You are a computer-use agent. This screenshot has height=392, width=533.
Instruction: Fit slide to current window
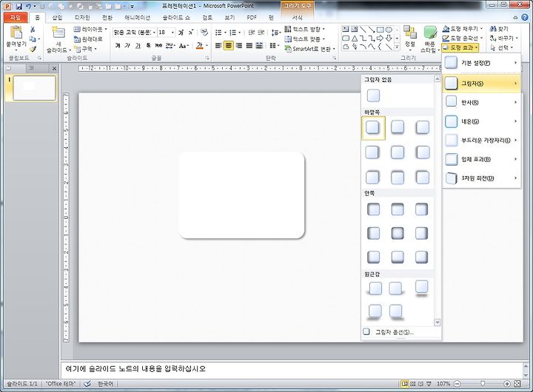click(517, 384)
